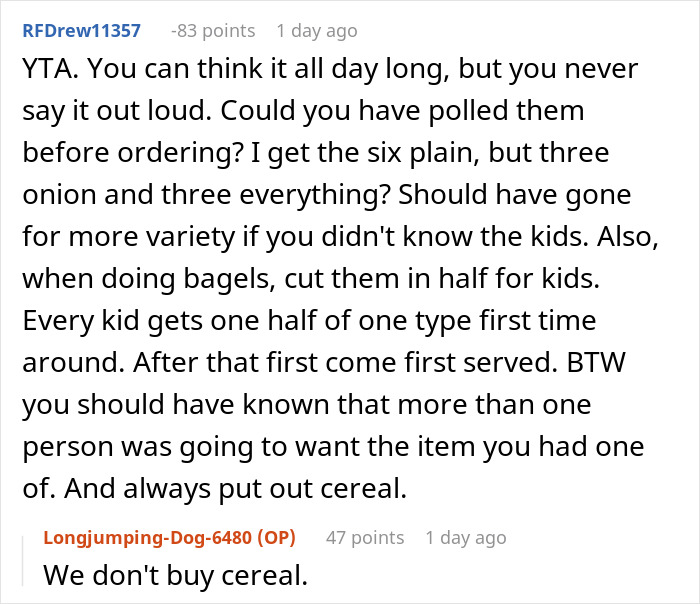Open RFDrew11357's user profile
Viewport: 700px width, 604px height.
click(80, 31)
